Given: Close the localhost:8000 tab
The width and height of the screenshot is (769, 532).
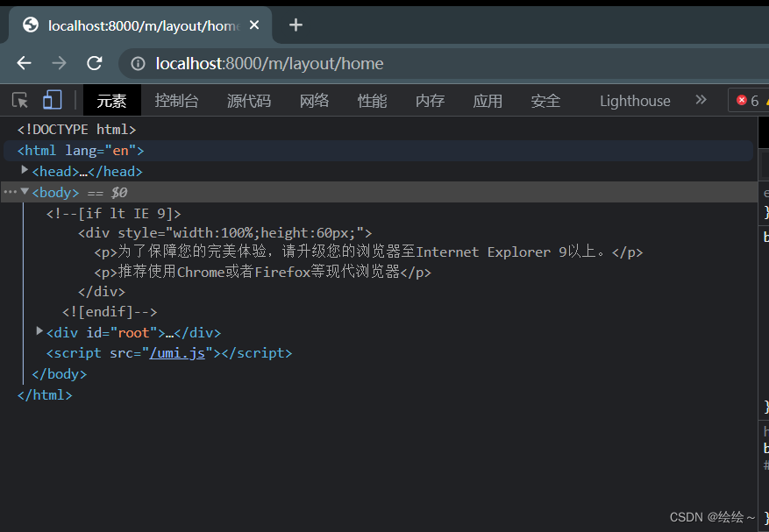Looking at the screenshot, I should (x=254, y=25).
